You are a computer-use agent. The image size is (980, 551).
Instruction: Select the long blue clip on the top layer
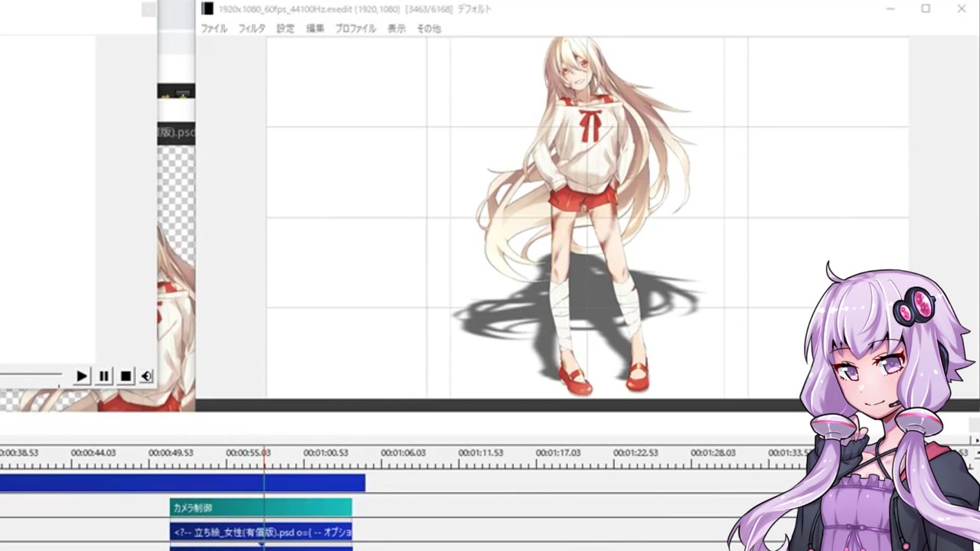point(182,483)
